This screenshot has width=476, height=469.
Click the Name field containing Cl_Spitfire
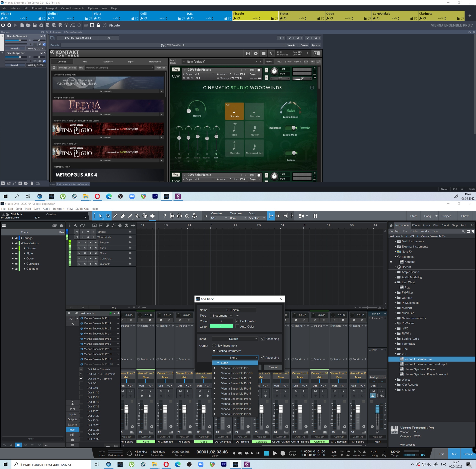[233, 310]
